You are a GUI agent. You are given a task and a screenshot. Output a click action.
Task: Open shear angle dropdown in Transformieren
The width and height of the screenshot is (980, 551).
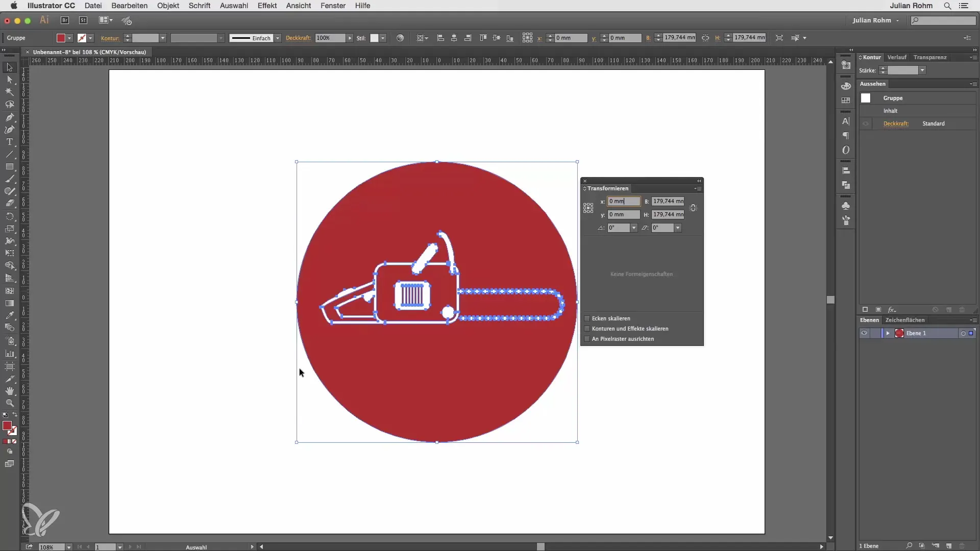tap(678, 228)
